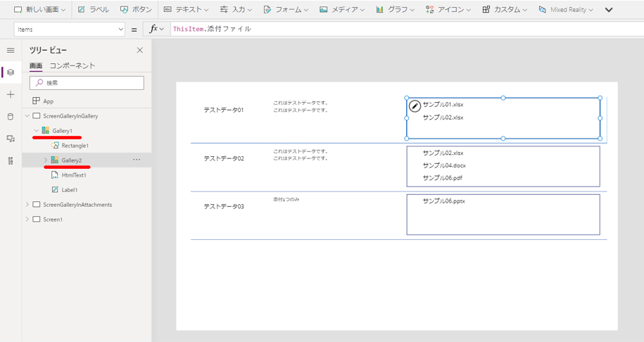644x342 pixels.
Task: Open the Media icon in left rail
Action: coord(11,139)
